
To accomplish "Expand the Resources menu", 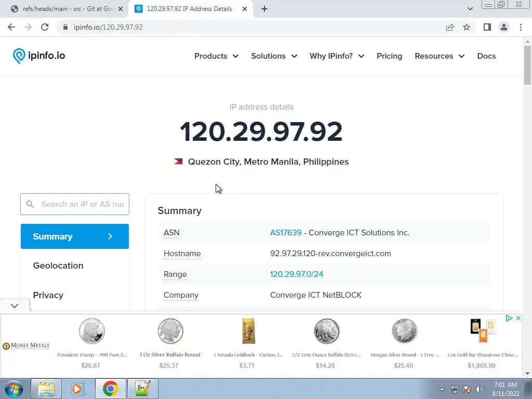I will coord(440,56).
